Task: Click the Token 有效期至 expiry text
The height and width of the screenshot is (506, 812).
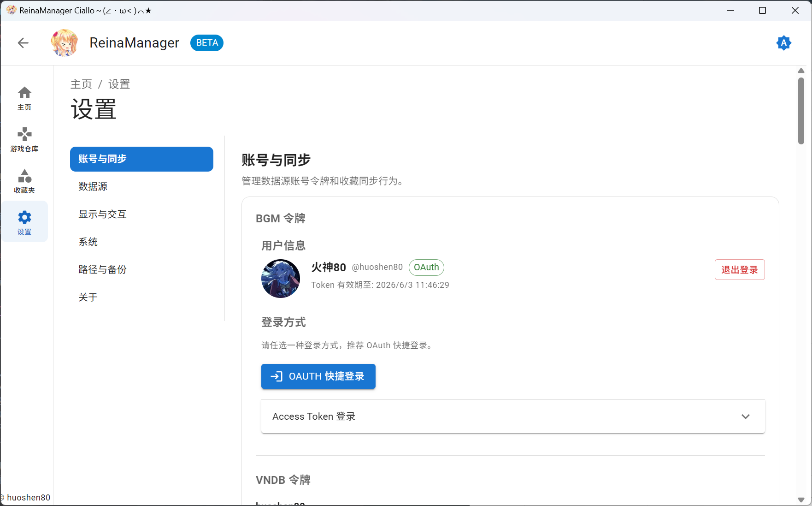Action: coord(380,285)
